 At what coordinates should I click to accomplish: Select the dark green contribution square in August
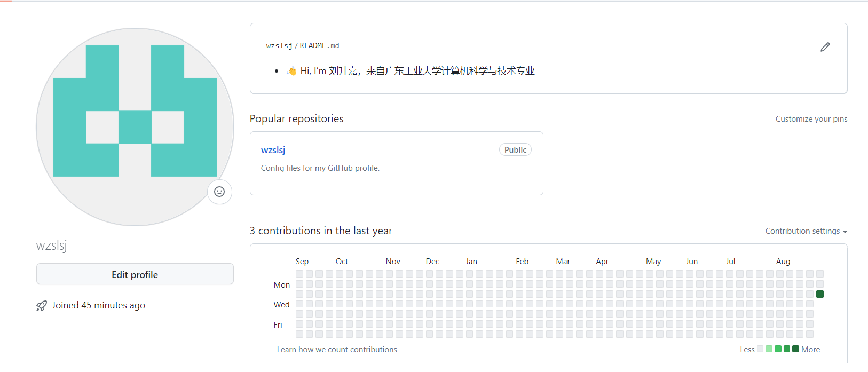click(820, 294)
